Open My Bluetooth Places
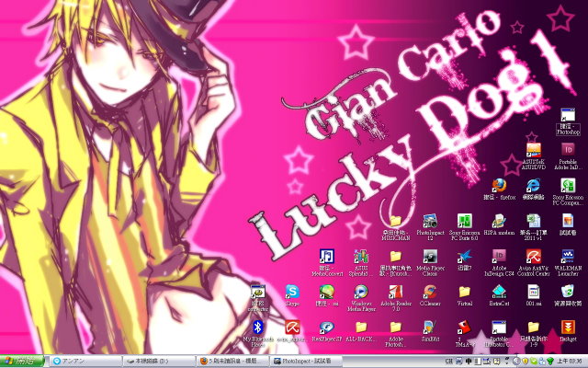Screen dimensions: 588x368 click(257, 328)
